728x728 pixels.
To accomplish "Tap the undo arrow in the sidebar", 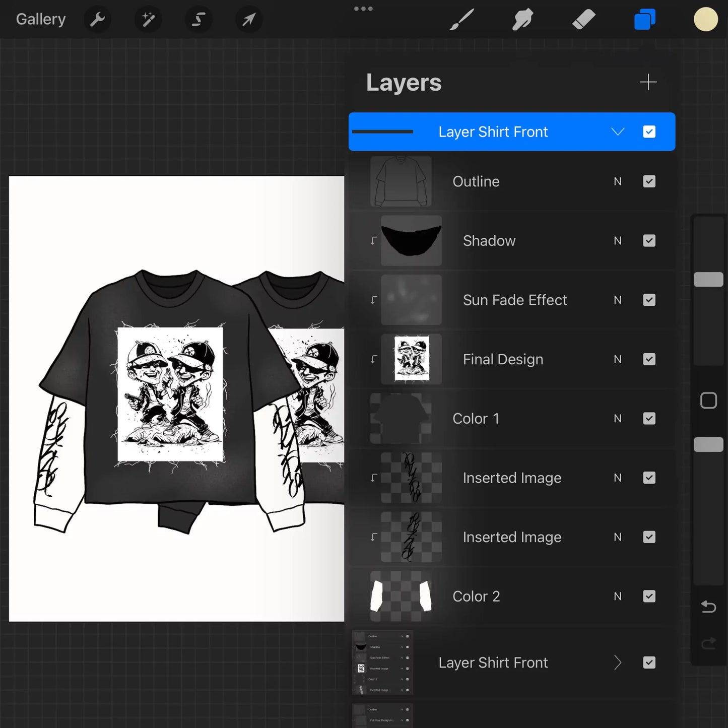I will point(708,607).
